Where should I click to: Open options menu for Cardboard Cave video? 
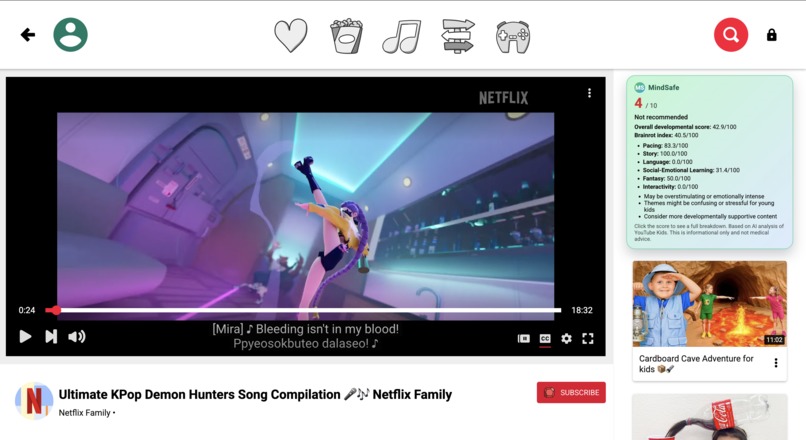tap(776, 363)
